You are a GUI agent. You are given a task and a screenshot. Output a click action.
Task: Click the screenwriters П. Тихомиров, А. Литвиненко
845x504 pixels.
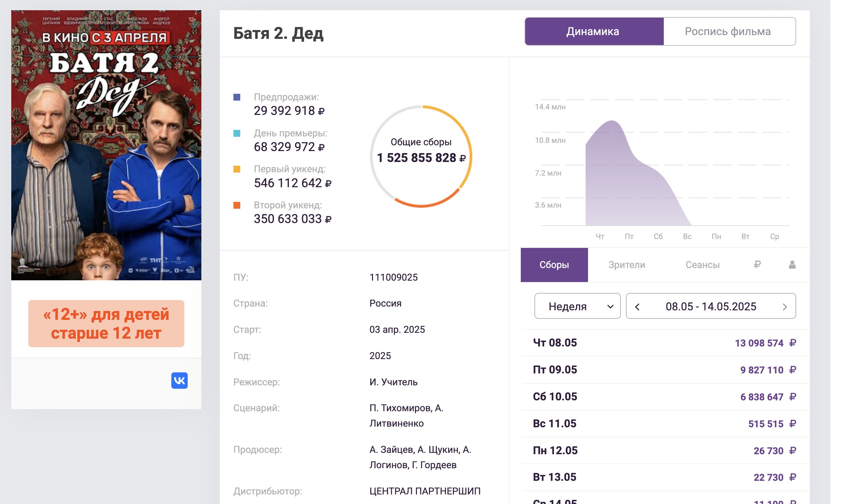click(x=406, y=416)
